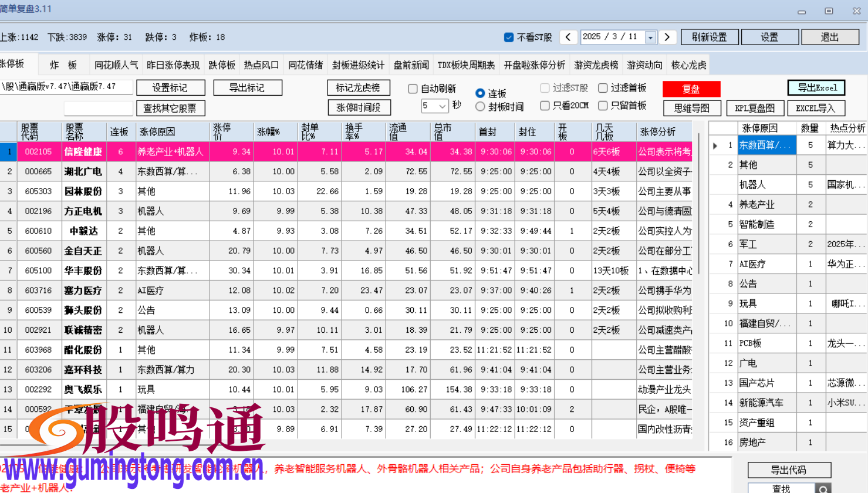The height and width of the screenshot is (493, 868).
Task: Select the 奥飞娱乐 stock row
Action: 346,389
